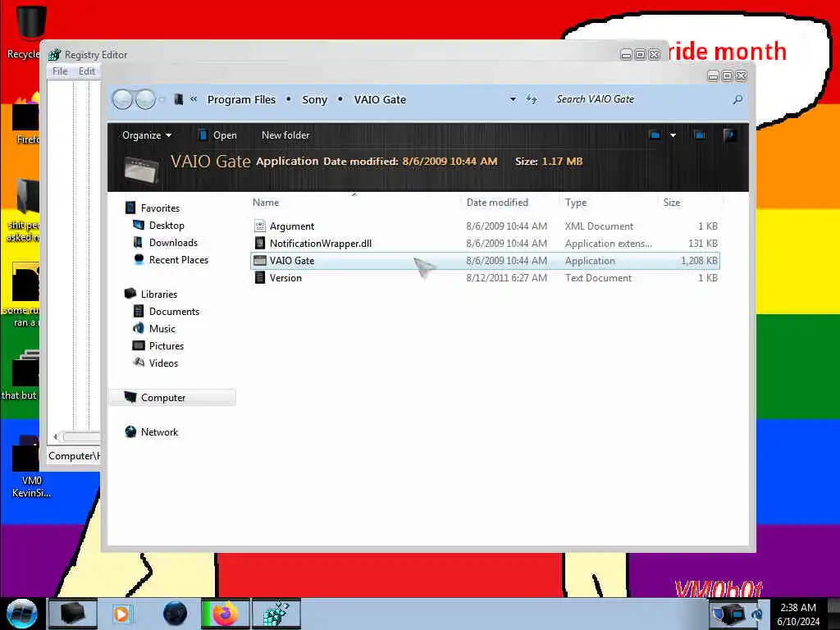
Task: Go to Sony in breadcrumb path
Action: 314,99
